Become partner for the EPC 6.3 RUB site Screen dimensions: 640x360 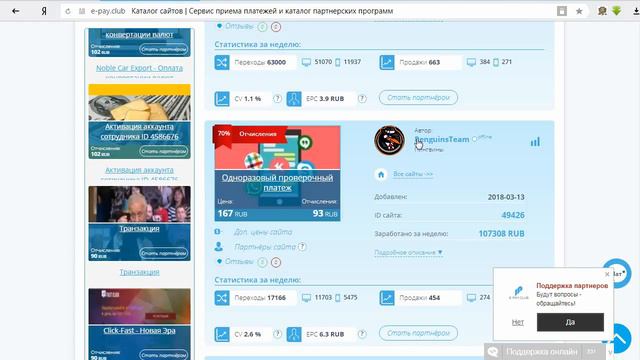[x=418, y=333]
